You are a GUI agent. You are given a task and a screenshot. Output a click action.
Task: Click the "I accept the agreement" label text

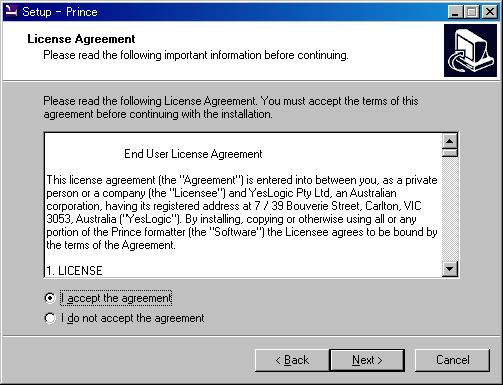coord(116,298)
